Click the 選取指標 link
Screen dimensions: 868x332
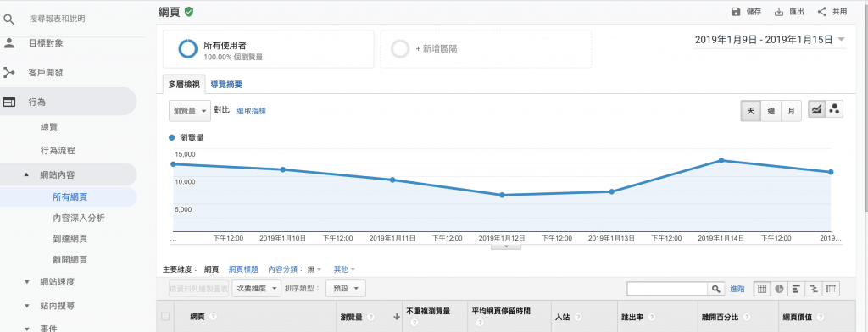tap(251, 111)
